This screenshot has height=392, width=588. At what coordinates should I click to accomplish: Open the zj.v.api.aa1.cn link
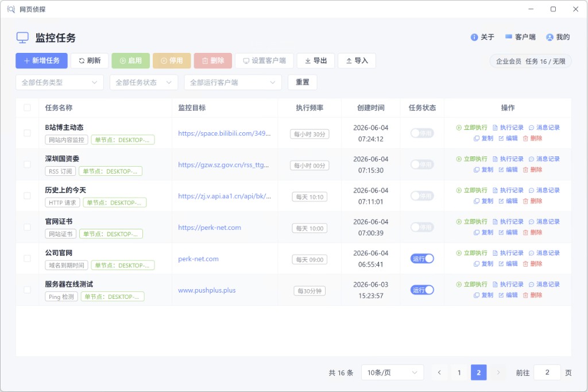click(225, 196)
